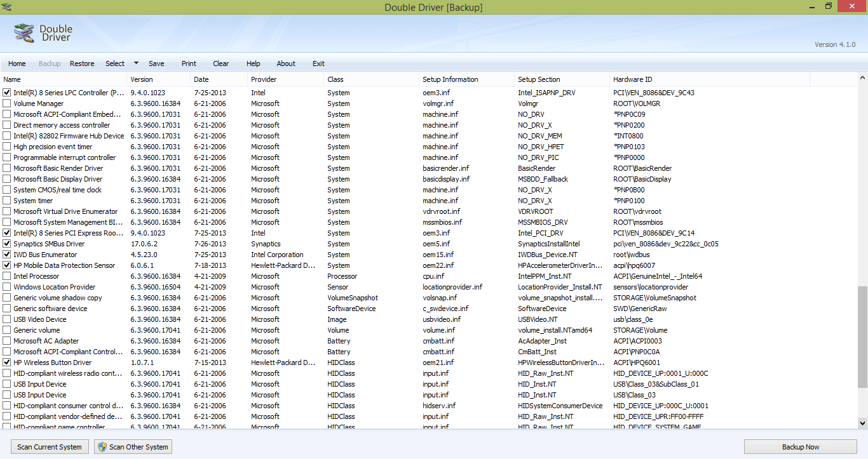The height and width of the screenshot is (459, 868).
Task: Click the Version 4.1.0 label
Action: point(835,44)
